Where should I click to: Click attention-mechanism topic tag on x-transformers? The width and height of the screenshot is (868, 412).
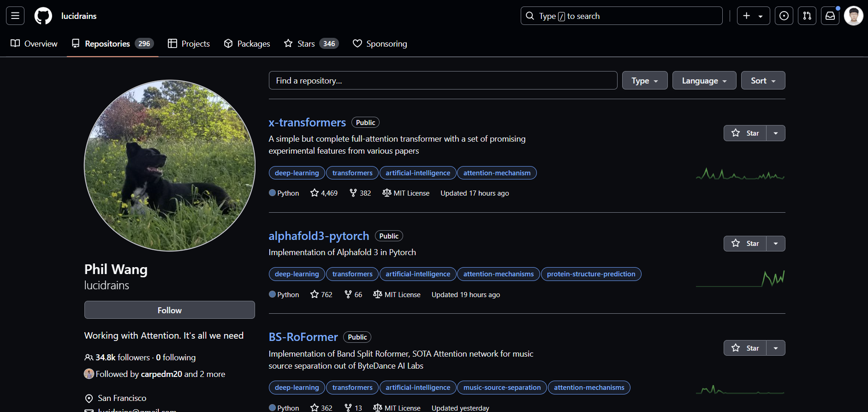497,173
